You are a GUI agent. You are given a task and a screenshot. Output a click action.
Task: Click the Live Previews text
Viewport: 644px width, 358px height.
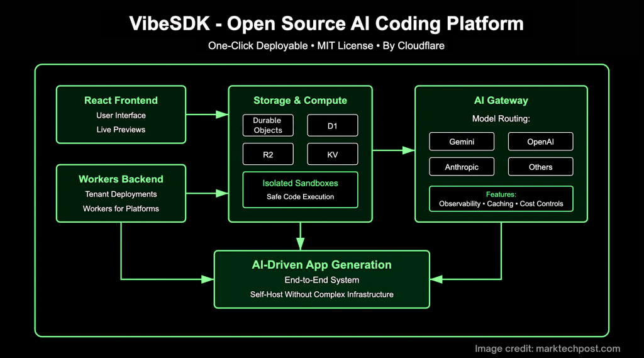[121, 130]
